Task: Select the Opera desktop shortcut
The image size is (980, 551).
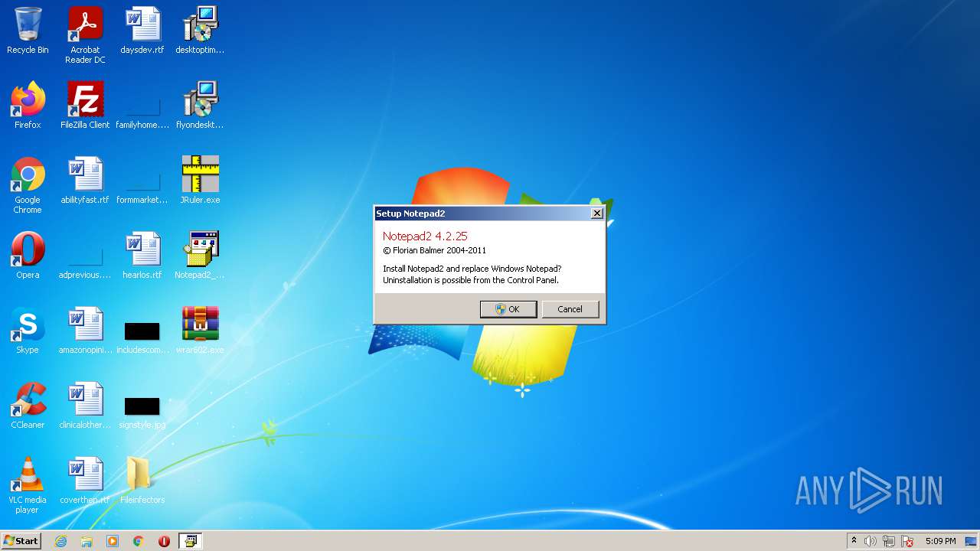Action: [28, 256]
